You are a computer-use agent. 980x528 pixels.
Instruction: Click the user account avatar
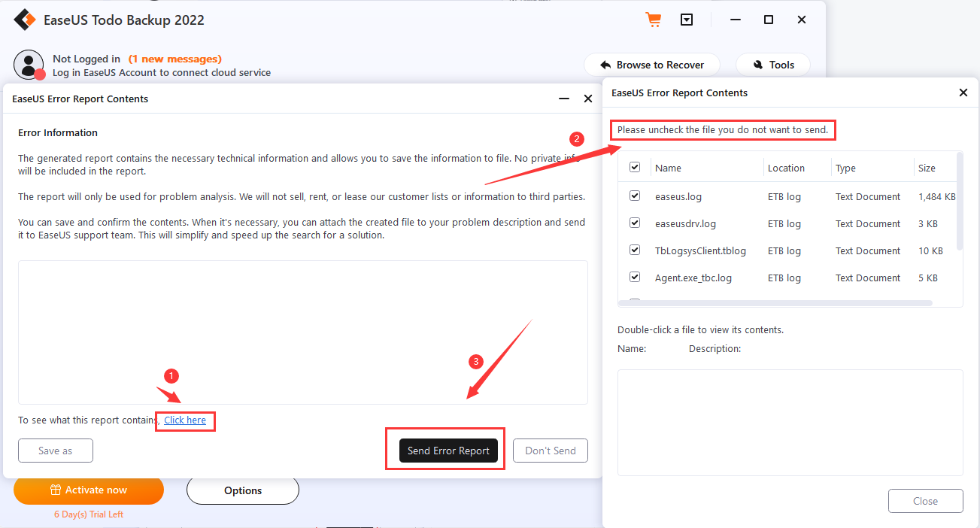coord(28,65)
